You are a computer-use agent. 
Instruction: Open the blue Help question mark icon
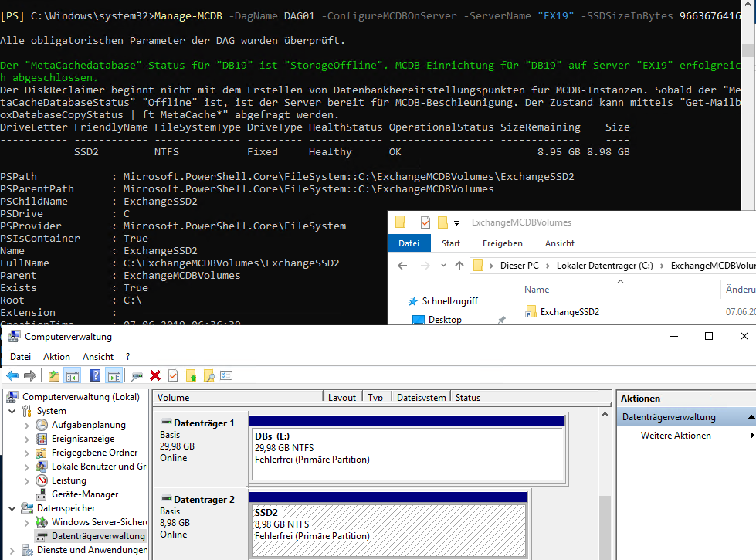pos(96,375)
